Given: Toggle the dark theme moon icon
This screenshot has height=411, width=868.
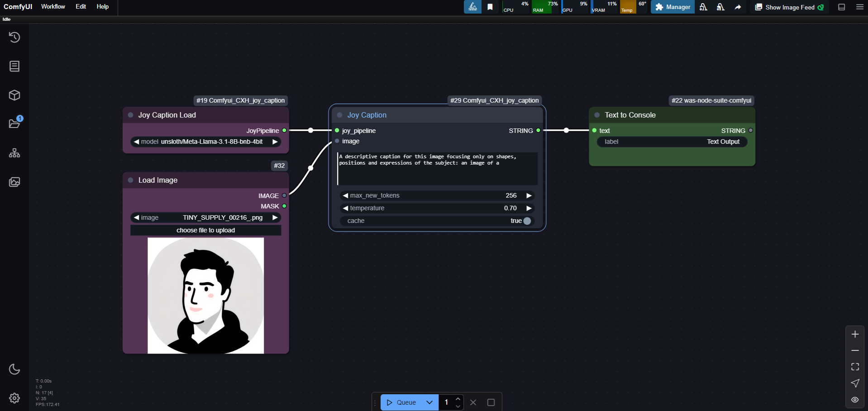Looking at the screenshot, I should [14, 369].
